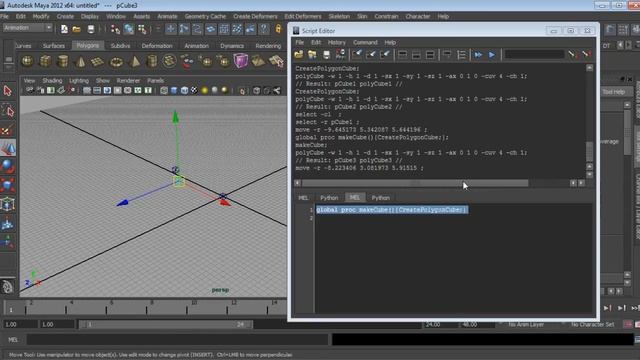Activate the Rotate tool in the toolbox
The height and width of the screenshot is (360, 640).
(8, 167)
